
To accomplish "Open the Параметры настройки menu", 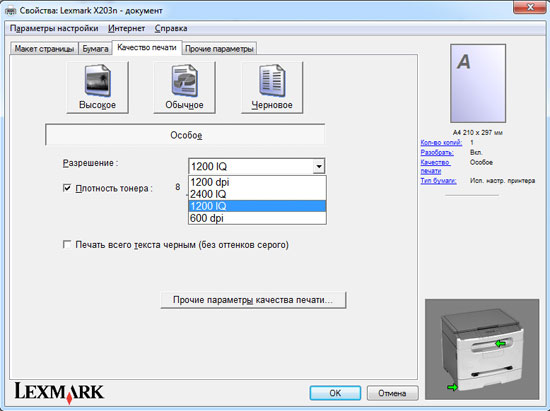I will click(x=54, y=28).
